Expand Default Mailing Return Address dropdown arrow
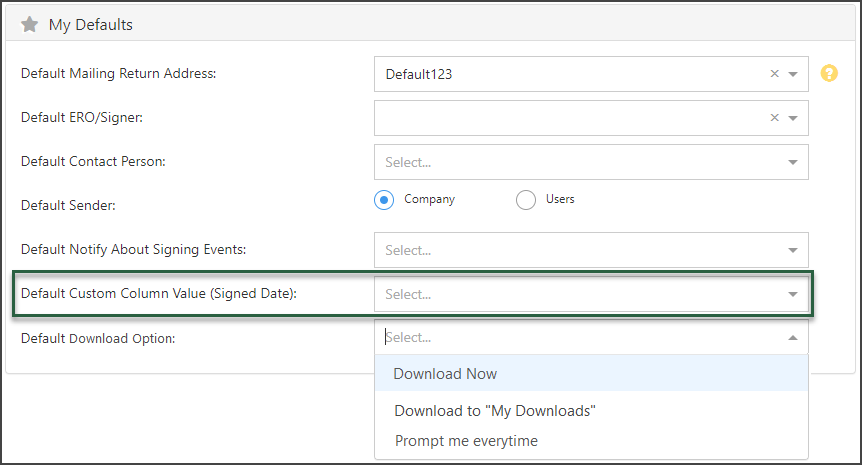 pyautogui.click(x=793, y=74)
